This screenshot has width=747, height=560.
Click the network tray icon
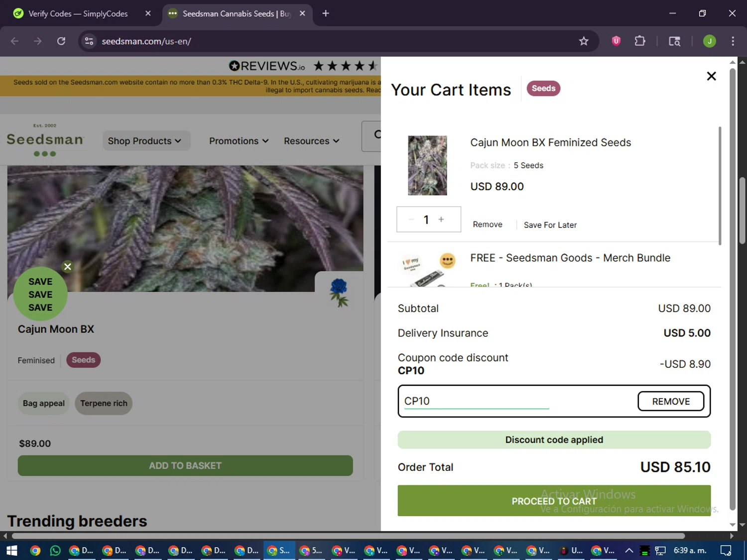tap(660, 551)
